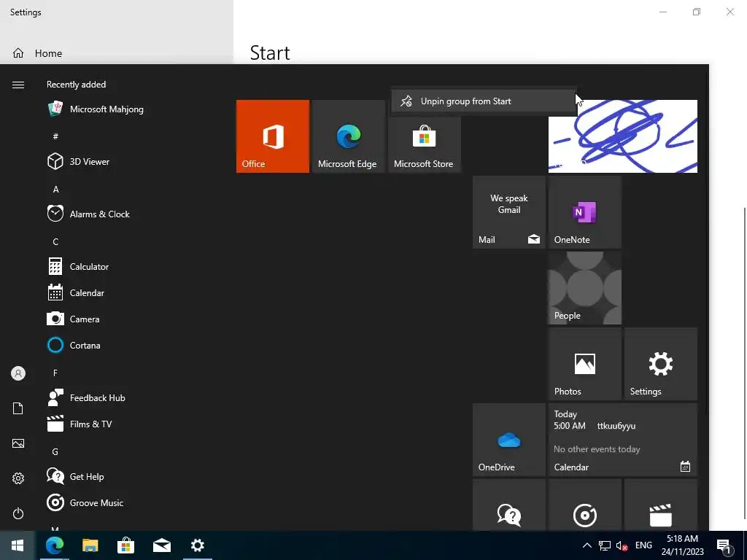Open Microsoft Store from the taskbar
The image size is (747, 560).
(125, 545)
